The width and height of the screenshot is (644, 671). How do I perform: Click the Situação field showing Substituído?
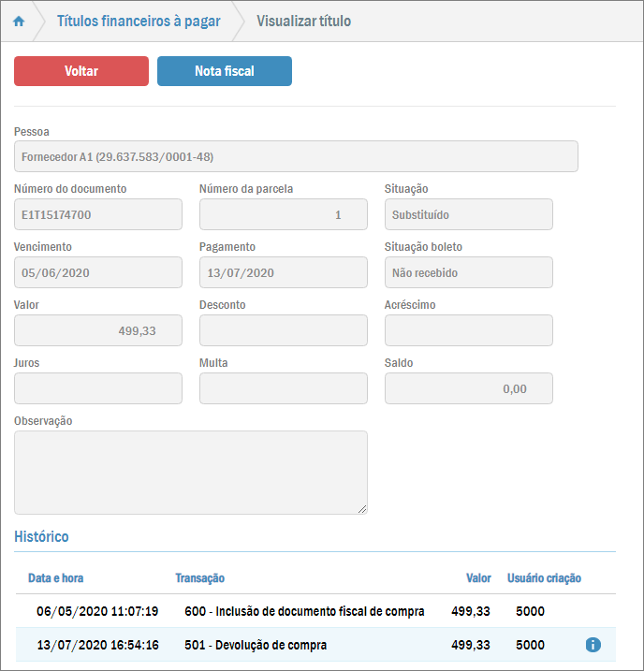pos(468,214)
